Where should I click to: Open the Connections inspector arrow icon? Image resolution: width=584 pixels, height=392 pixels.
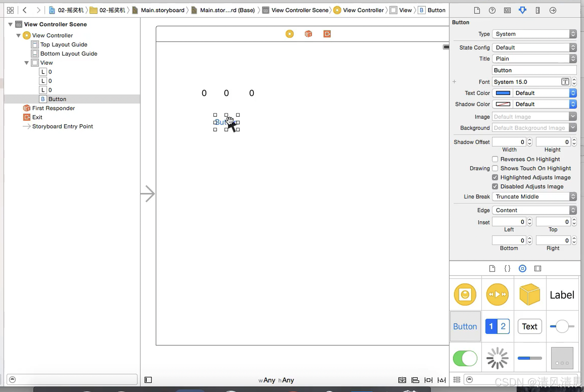[553, 10]
